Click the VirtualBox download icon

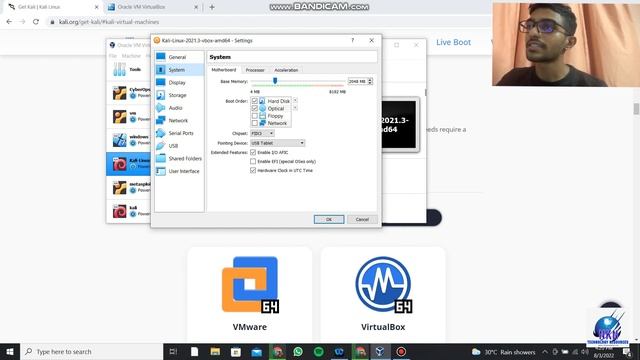pyautogui.click(x=383, y=284)
